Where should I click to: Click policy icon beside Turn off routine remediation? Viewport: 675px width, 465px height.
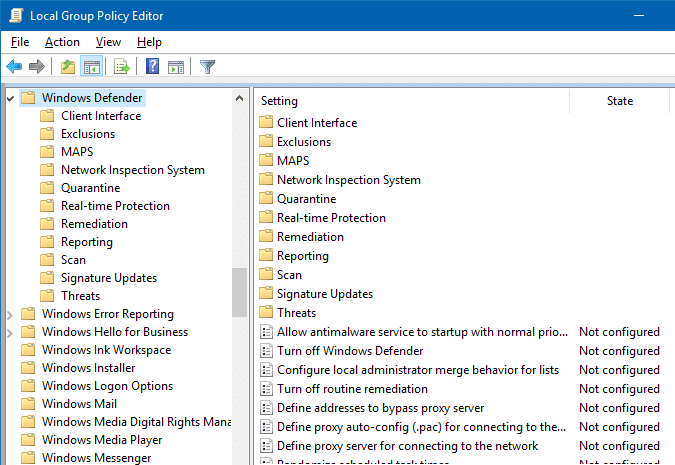(x=266, y=388)
